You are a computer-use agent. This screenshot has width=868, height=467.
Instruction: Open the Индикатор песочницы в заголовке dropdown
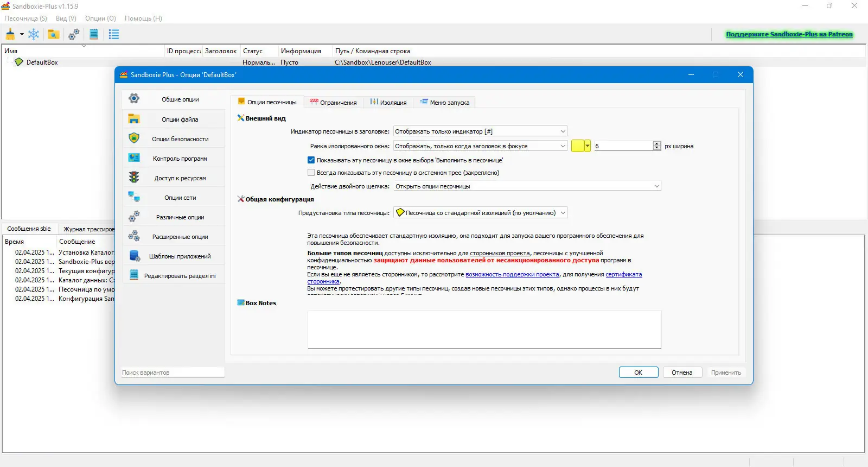pyautogui.click(x=481, y=131)
